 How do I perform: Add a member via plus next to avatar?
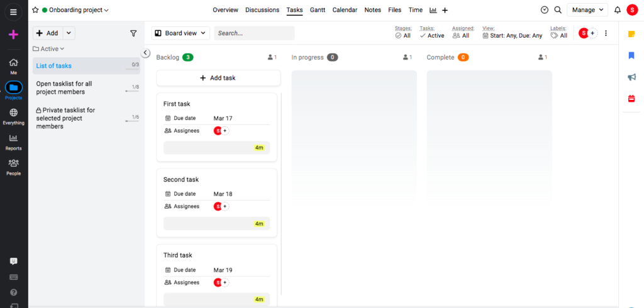pyautogui.click(x=592, y=33)
